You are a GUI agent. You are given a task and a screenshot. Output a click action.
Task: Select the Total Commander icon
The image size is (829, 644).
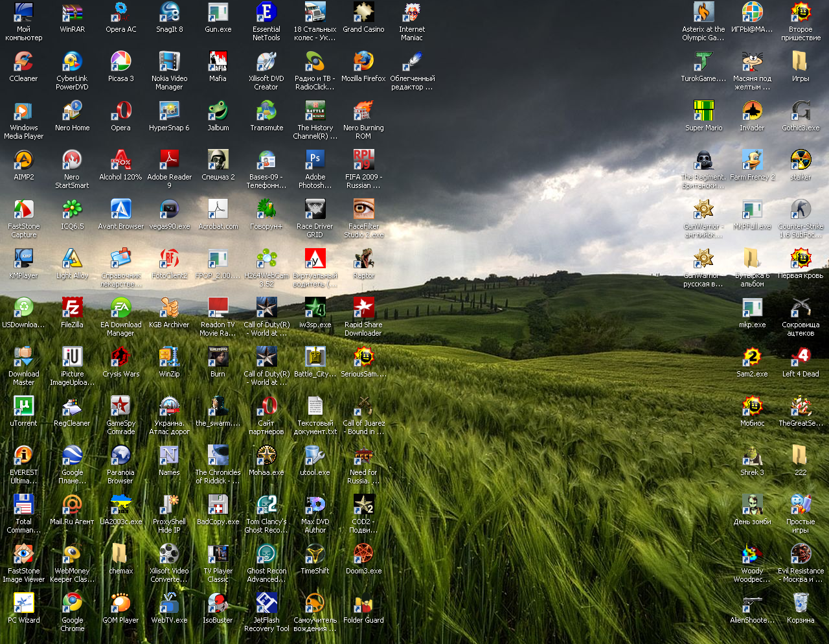pyautogui.click(x=23, y=505)
